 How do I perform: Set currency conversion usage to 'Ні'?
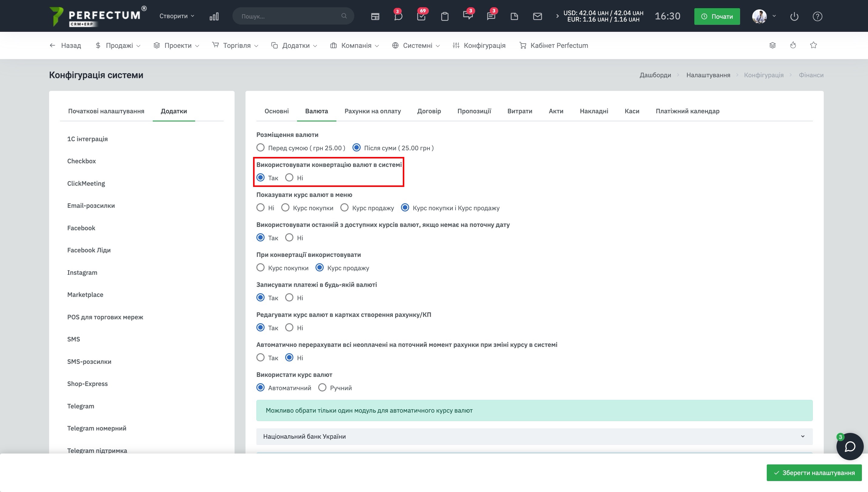[289, 178]
